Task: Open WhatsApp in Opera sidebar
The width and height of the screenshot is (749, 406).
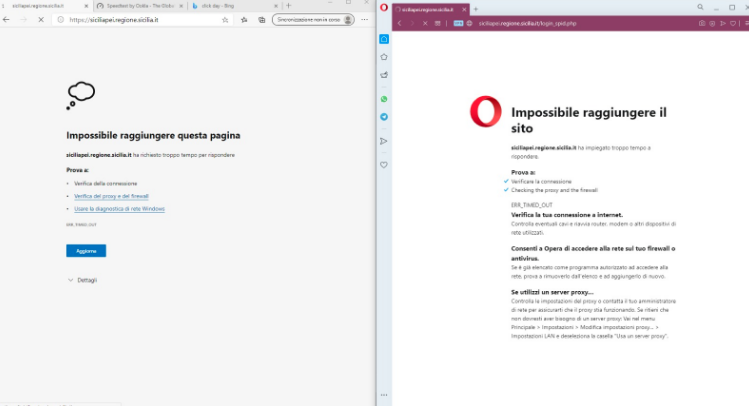Action: [x=384, y=99]
